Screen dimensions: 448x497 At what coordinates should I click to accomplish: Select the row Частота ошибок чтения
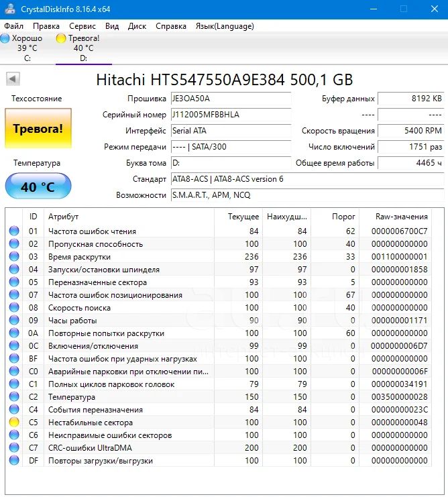coord(219,231)
